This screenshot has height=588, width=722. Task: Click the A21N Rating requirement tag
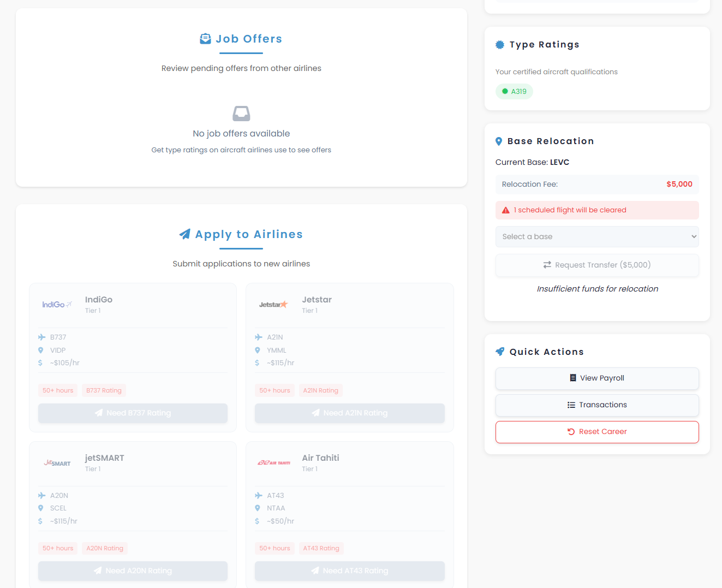pyautogui.click(x=321, y=391)
